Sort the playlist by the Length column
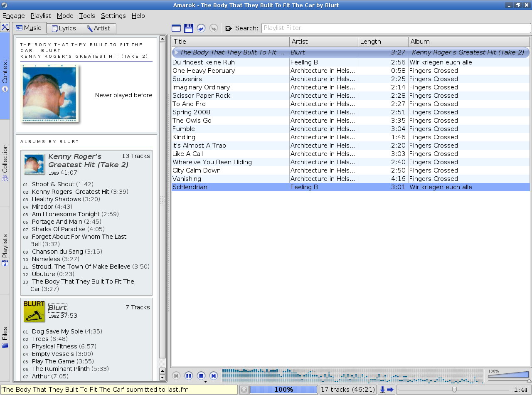This screenshot has height=395, width=532. tap(383, 42)
